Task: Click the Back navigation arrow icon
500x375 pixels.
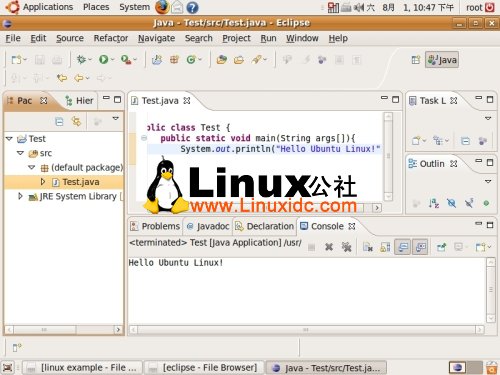Action: [x=79, y=78]
